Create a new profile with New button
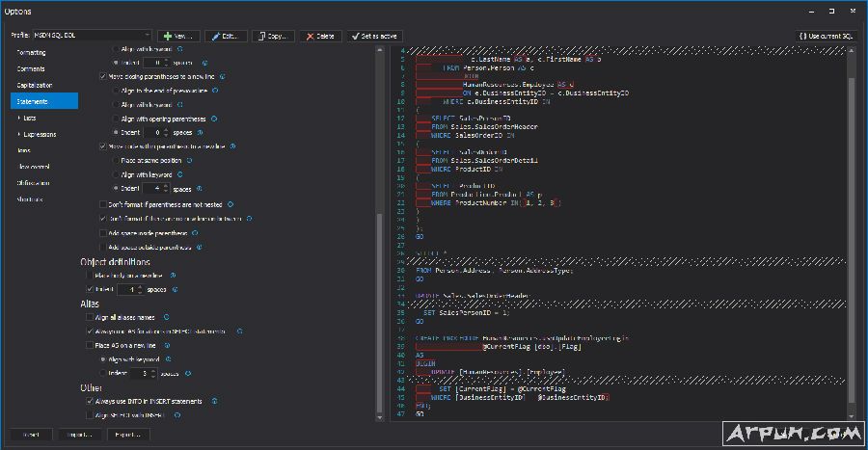The image size is (868, 450). tap(178, 36)
